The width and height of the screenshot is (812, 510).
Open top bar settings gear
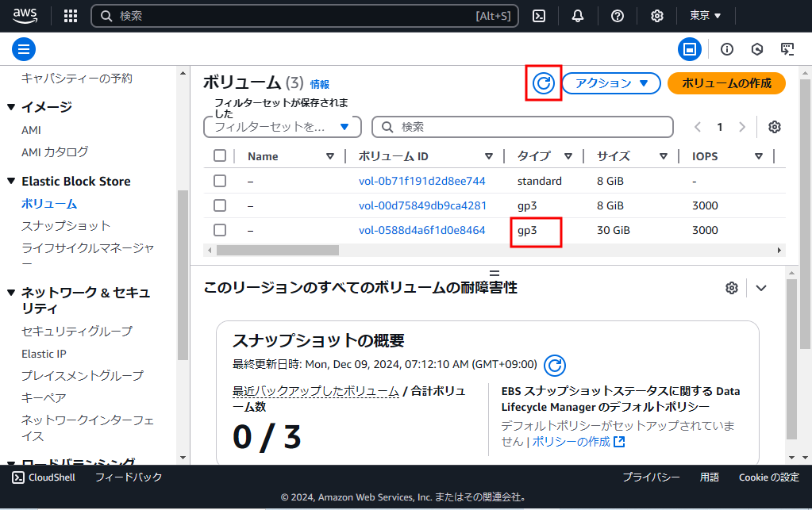(x=656, y=16)
